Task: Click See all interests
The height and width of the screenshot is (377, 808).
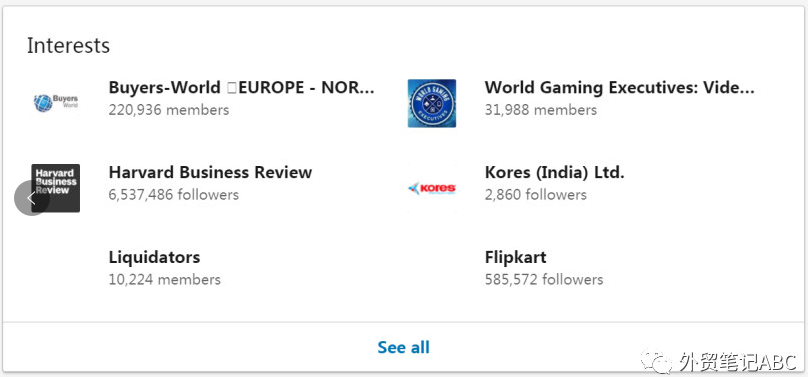Action: (x=403, y=347)
